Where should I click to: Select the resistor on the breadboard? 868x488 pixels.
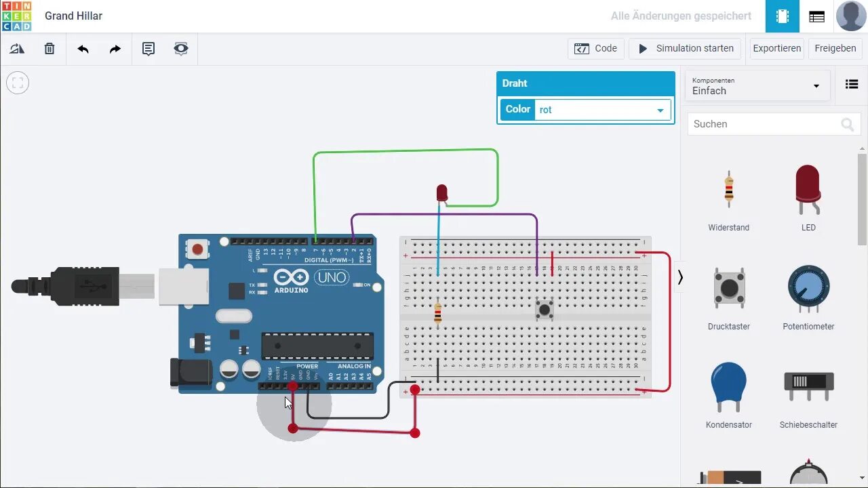(x=437, y=312)
